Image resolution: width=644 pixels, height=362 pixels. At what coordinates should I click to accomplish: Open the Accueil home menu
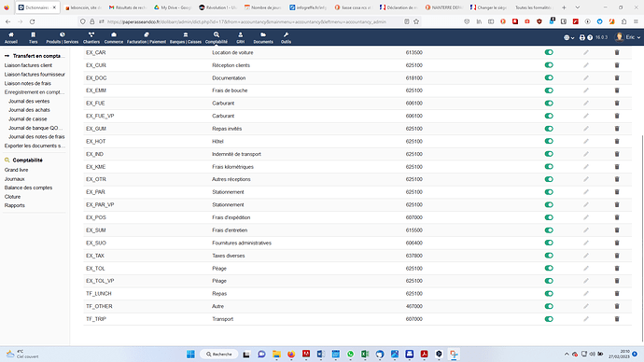(11, 37)
